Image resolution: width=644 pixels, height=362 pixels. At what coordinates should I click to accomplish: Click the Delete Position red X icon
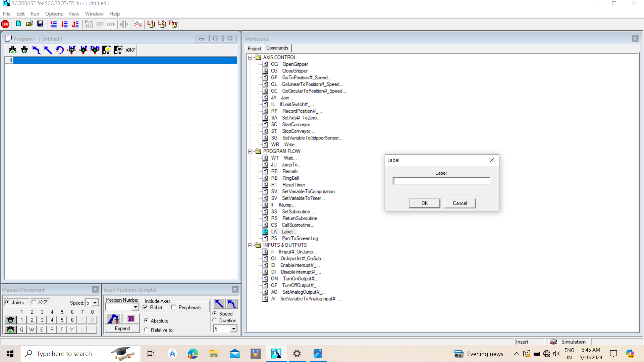(131, 319)
